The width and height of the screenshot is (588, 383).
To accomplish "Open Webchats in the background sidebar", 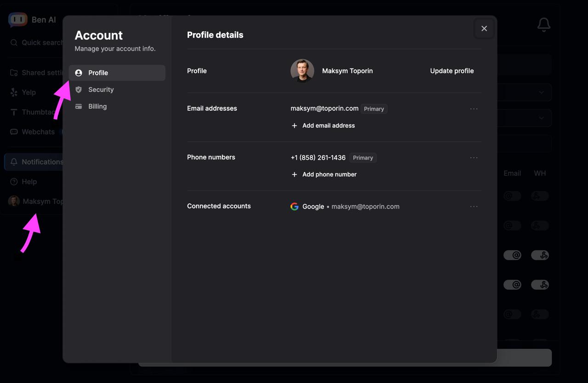I will pos(36,132).
